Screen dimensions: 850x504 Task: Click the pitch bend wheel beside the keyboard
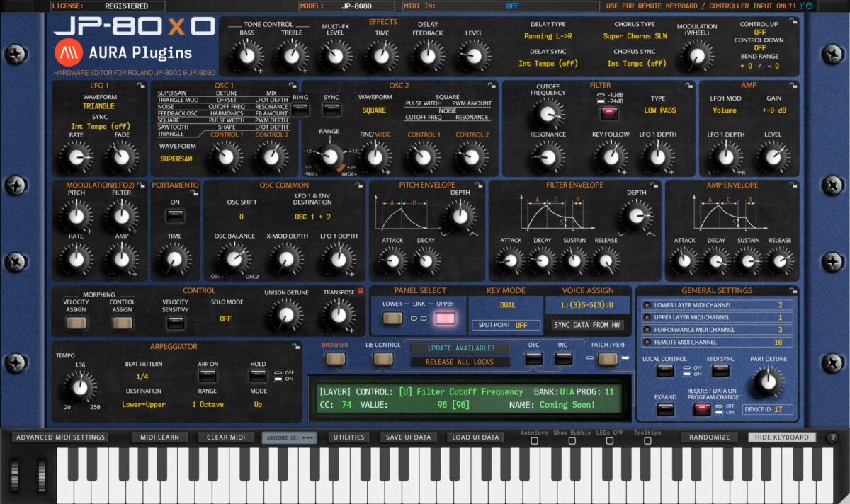pos(15,475)
